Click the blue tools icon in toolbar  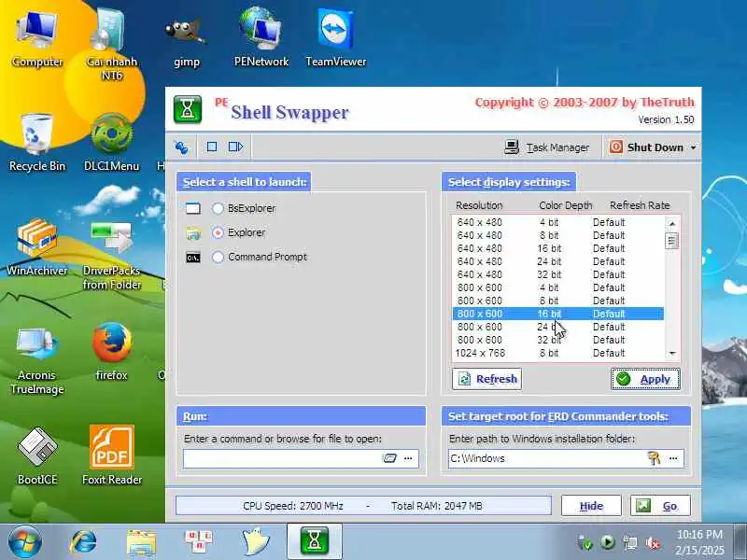(181, 147)
